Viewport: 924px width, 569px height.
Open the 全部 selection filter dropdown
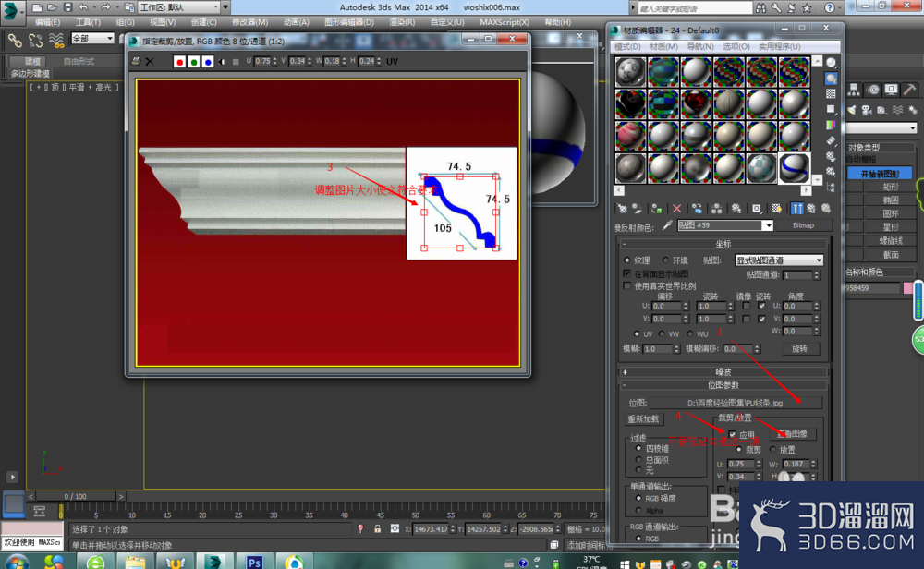click(x=92, y=38)
